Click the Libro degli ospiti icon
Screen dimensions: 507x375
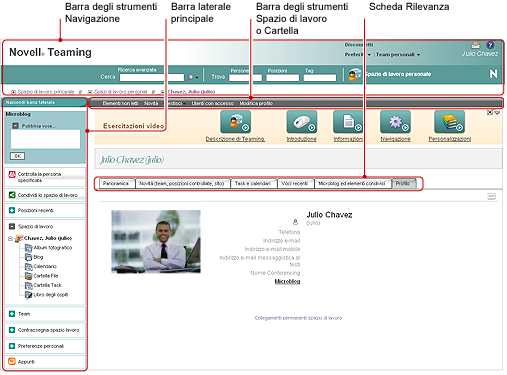pyautogui.click(x=29, y=295)
